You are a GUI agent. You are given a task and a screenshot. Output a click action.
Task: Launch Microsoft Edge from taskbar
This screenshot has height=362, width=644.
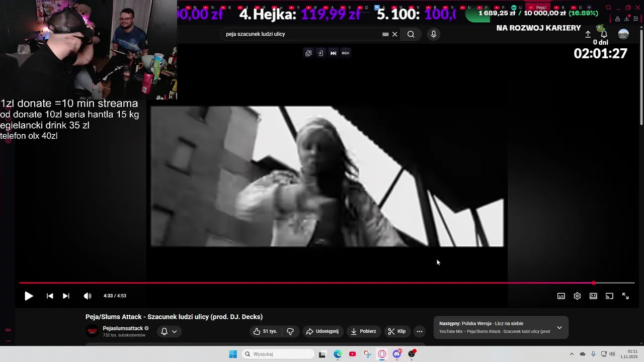[338, 354]
